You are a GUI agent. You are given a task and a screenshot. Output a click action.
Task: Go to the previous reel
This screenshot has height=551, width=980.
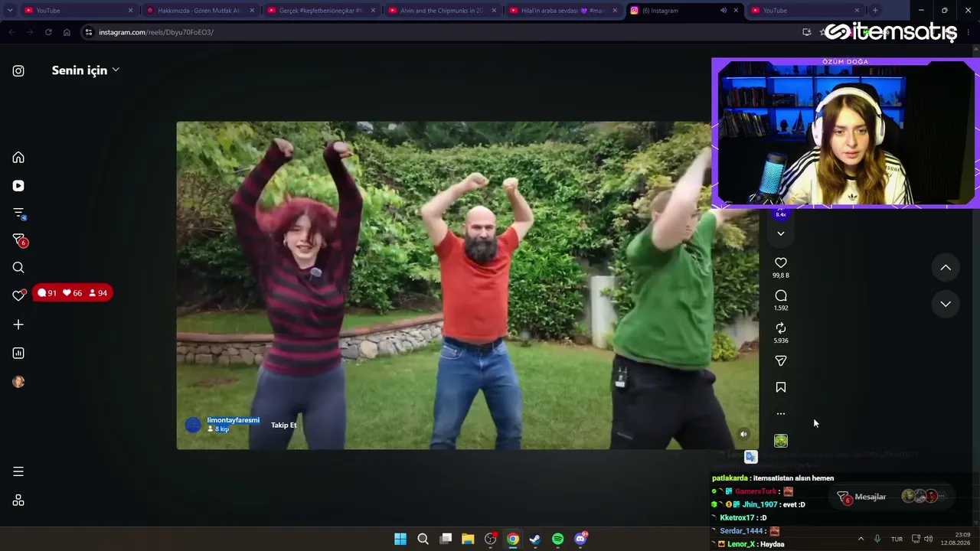[x=946, y=268]
